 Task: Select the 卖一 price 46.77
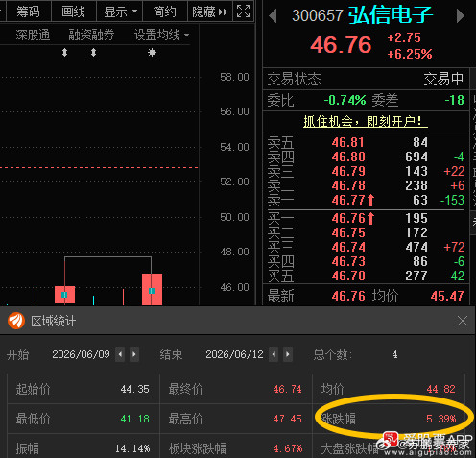(348, 200)
